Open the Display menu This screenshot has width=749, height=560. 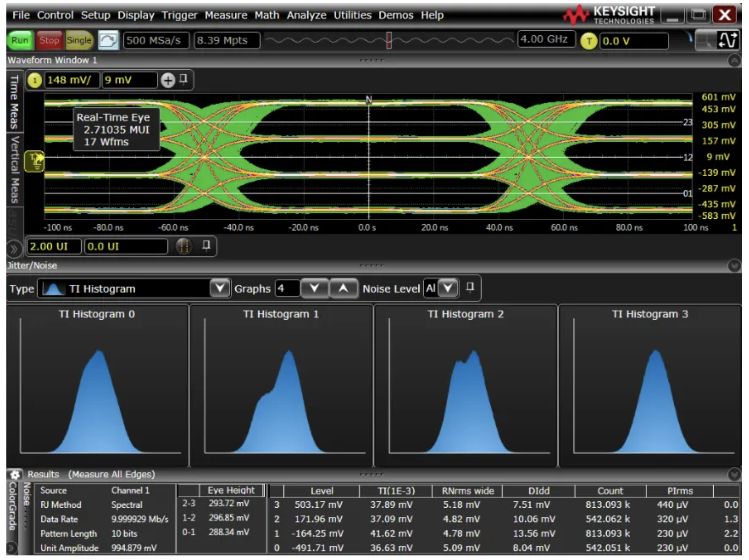pos(136,15)
